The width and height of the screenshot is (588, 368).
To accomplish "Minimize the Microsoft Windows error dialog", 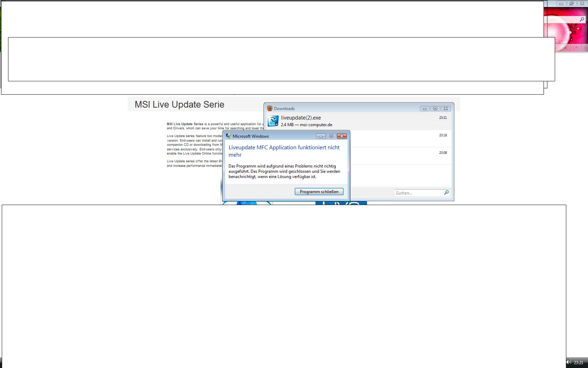I will coord(321,136).
